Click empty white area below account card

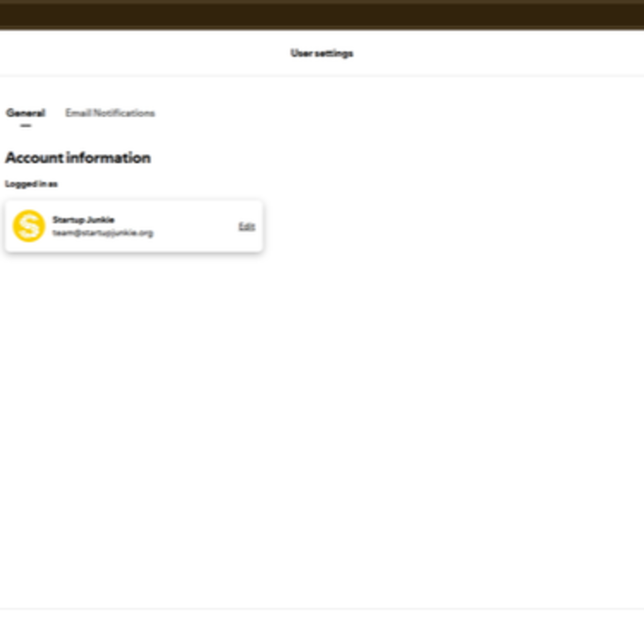click(x=133, y=367)
